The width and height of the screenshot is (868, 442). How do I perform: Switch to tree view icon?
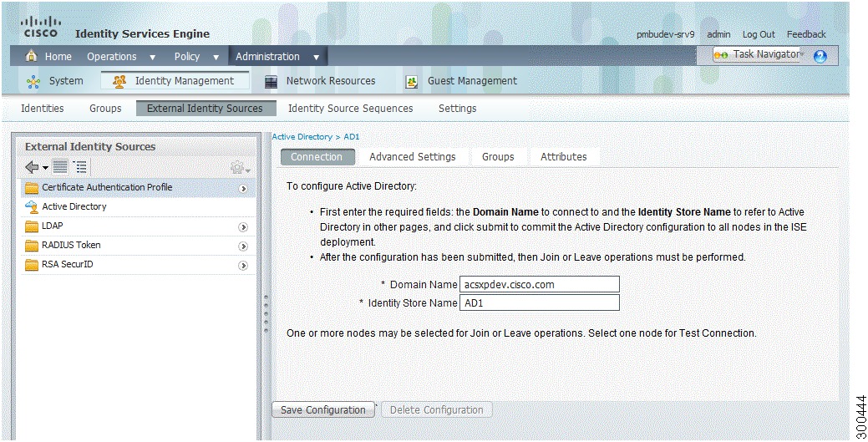tap(80, 167)
